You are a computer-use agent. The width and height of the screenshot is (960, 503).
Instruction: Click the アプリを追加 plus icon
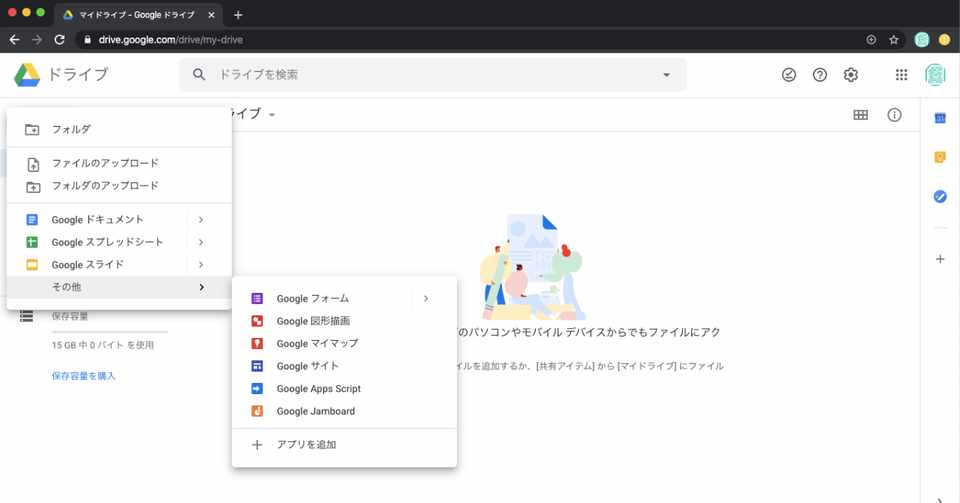click(257, 445)
